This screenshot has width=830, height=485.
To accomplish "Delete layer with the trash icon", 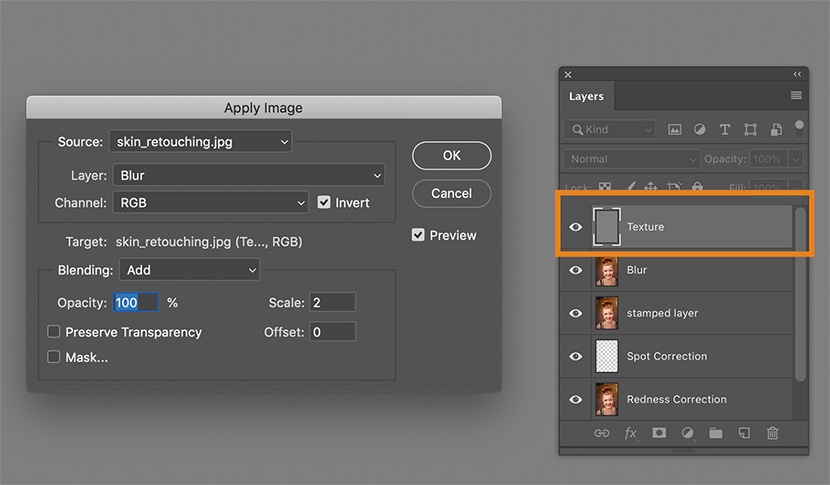I will [772, 433].
